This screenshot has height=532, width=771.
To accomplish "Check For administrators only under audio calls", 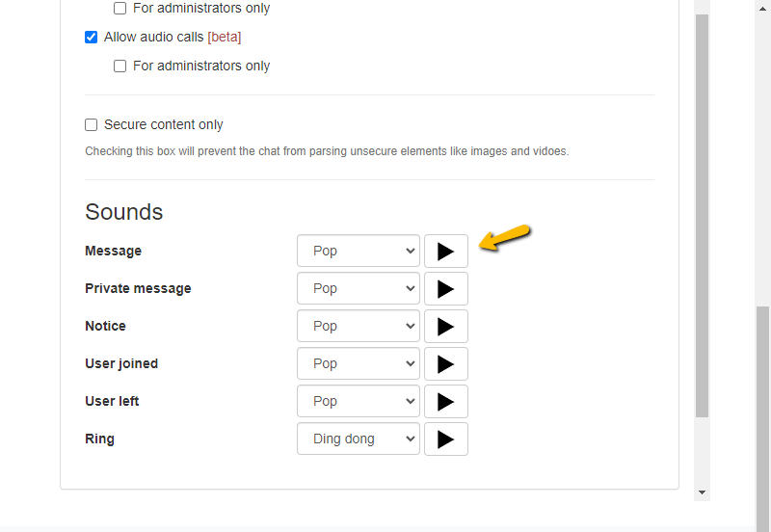I will [120, 66].
